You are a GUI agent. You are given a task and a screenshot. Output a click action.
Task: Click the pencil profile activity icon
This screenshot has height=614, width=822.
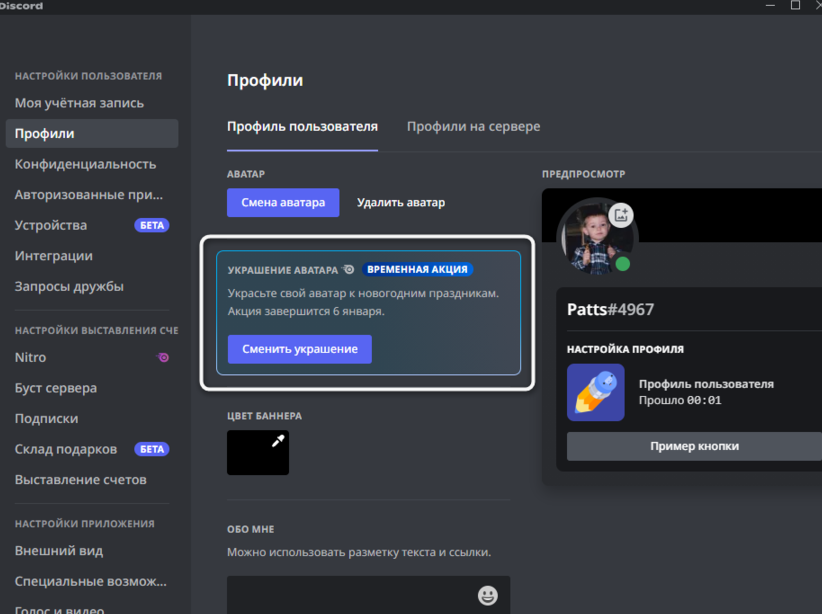pyautogui.click(x=595, y=392)
